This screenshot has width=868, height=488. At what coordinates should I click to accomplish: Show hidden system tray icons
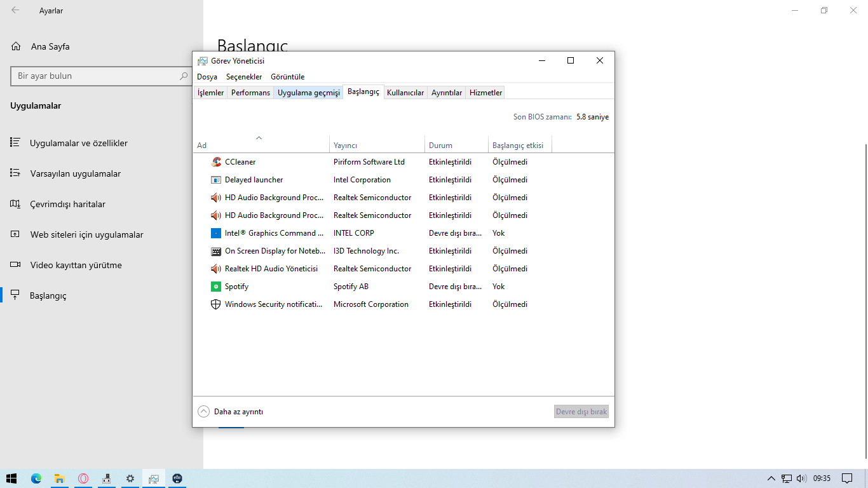point(771,478)
